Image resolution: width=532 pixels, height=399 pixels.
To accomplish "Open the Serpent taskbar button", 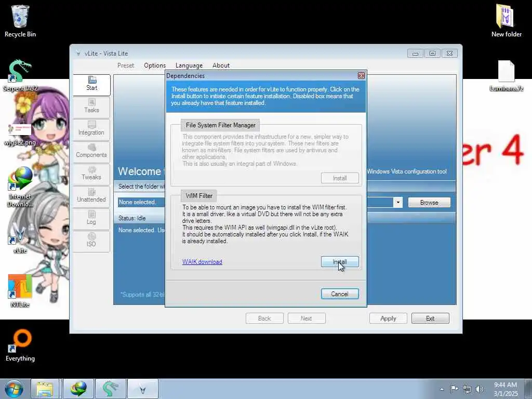I will [110, 389].
